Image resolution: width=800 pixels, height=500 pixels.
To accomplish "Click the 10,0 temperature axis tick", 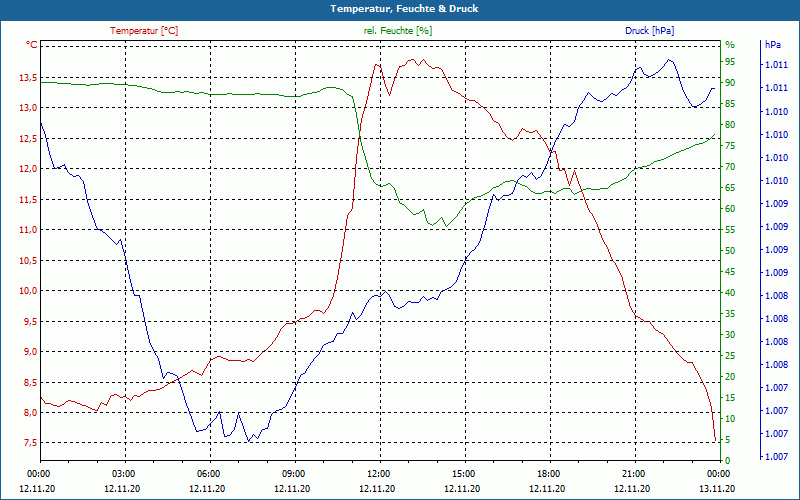I will (29, 290).
